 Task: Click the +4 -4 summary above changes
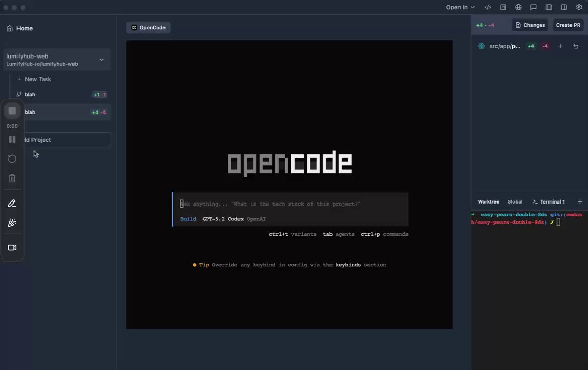pyautogui.click(x=485, y=25)
